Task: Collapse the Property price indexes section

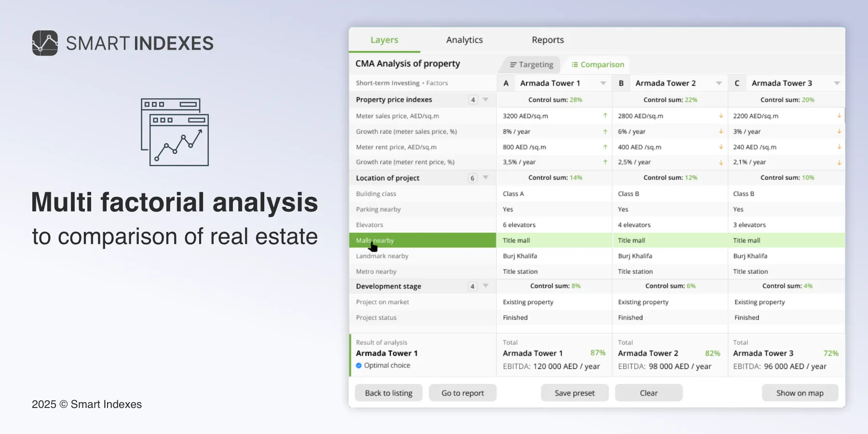Action: point(486,99)
